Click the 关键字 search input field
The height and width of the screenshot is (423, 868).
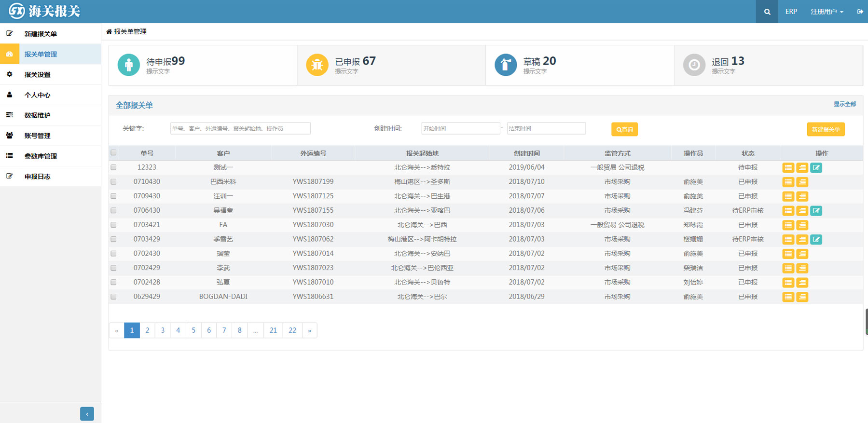[x=240, y=128]
